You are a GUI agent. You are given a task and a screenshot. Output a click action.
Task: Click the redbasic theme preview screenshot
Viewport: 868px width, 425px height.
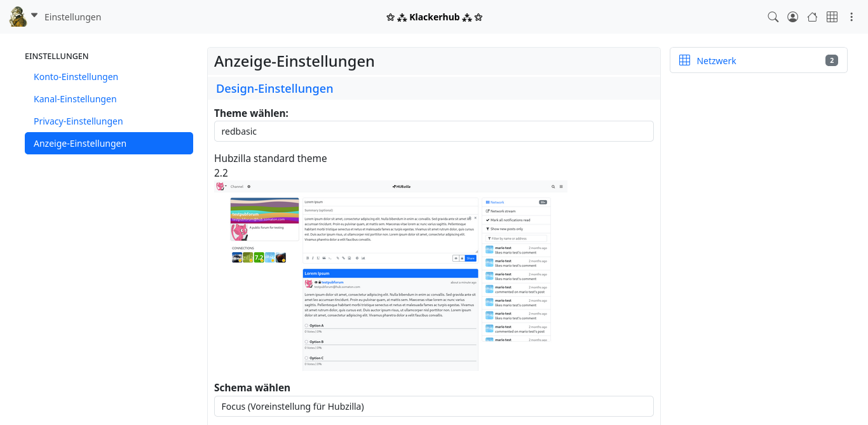coord(390,275)
